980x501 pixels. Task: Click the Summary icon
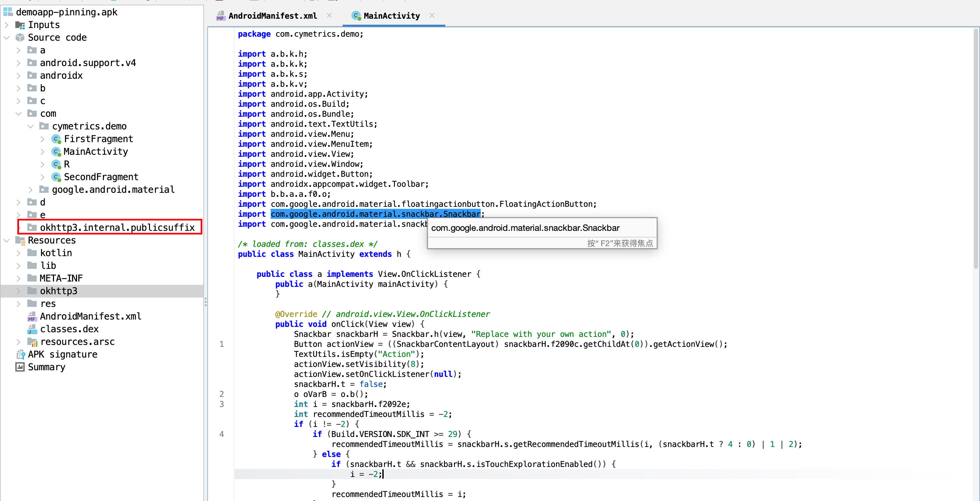click(20, 367)
